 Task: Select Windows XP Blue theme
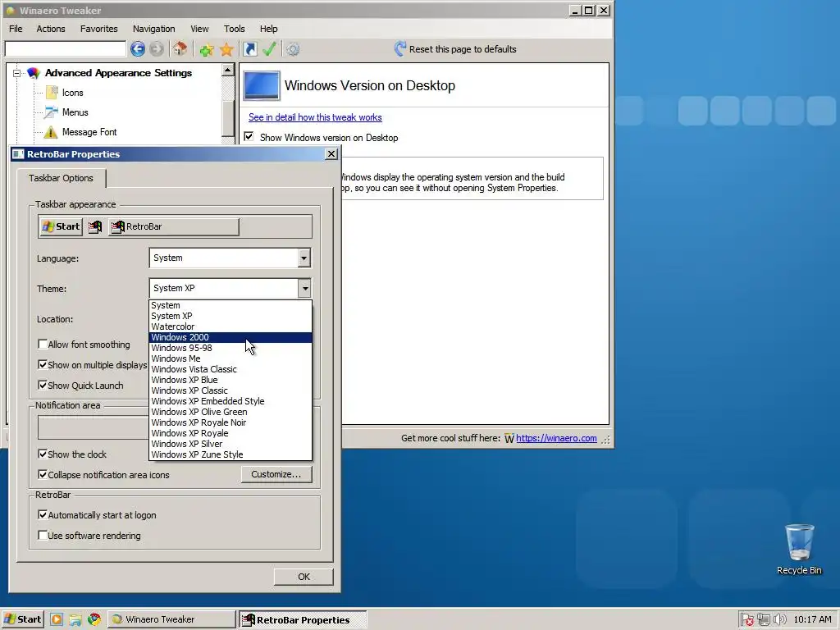coord(231,380)
